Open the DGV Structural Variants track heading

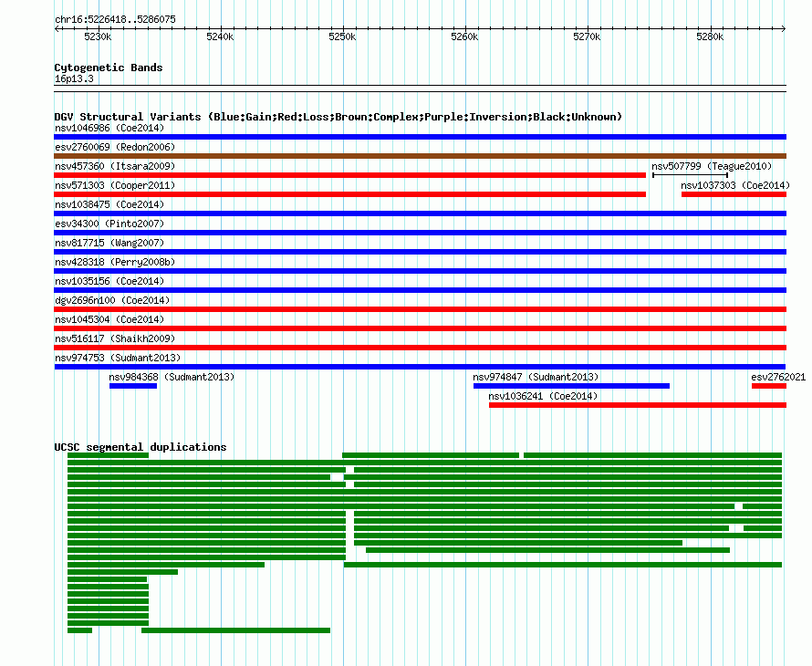(x=338, y=117)
